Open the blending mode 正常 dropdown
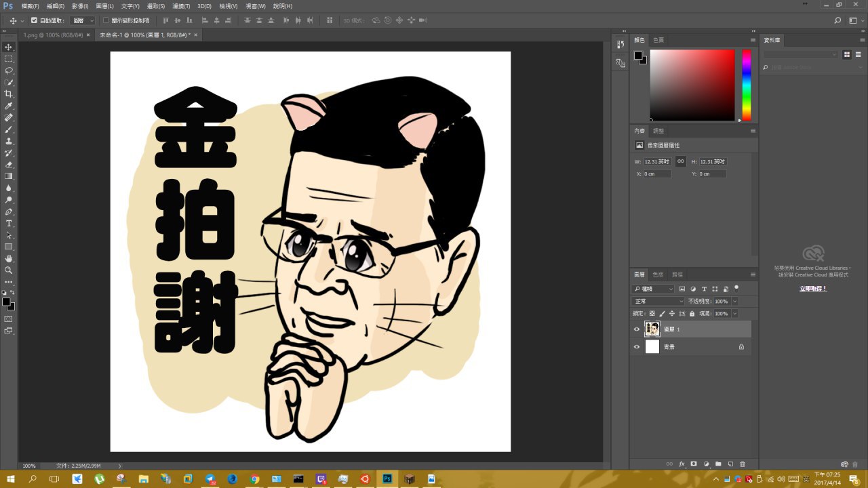 tap(658, 301)
